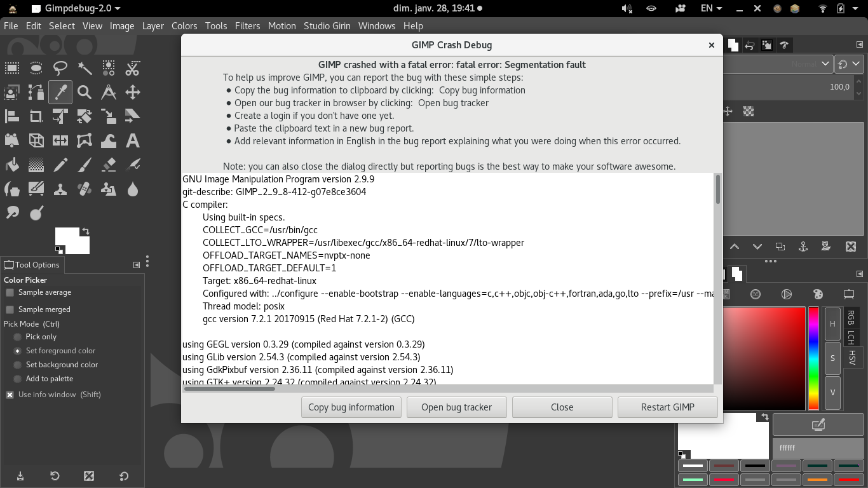Select the Measure compass tool

point(109,92)
